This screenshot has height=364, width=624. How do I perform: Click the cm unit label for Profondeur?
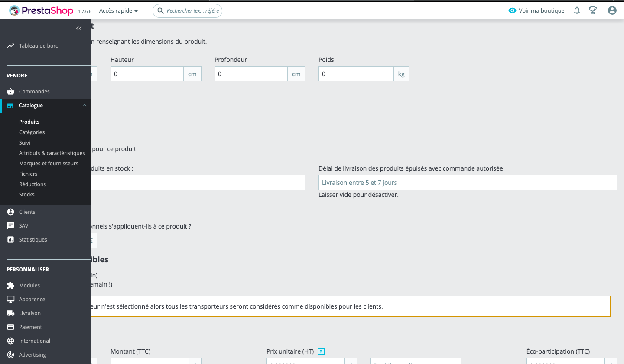296,74
